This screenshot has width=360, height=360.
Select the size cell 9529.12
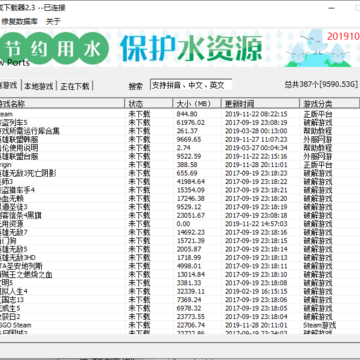point(189,207)
